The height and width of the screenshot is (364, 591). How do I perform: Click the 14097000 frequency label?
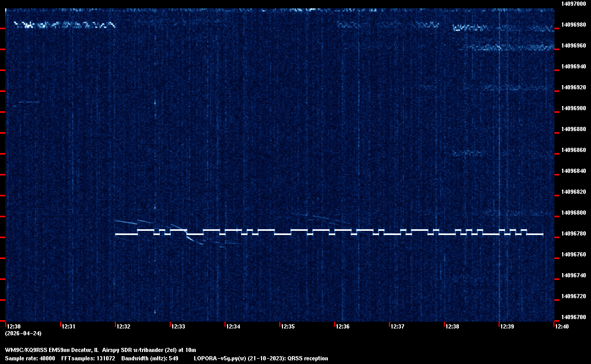click(x=573, y=4)
